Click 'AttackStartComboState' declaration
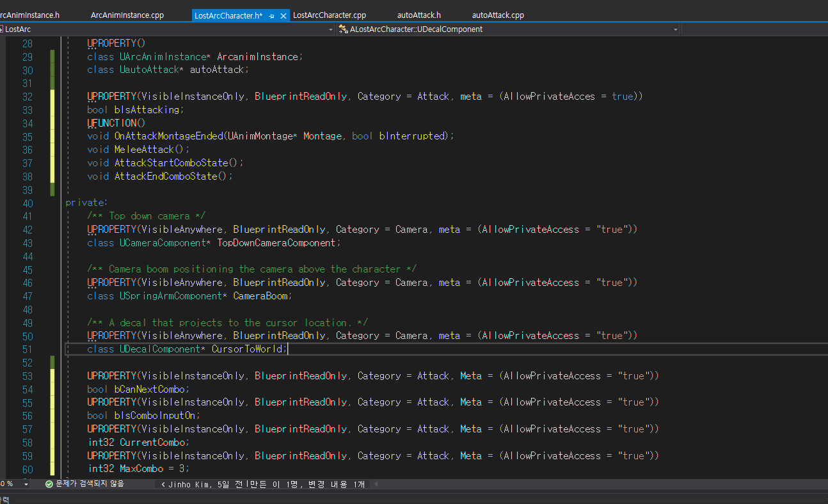Screen dimensions: 828x504 170,163
